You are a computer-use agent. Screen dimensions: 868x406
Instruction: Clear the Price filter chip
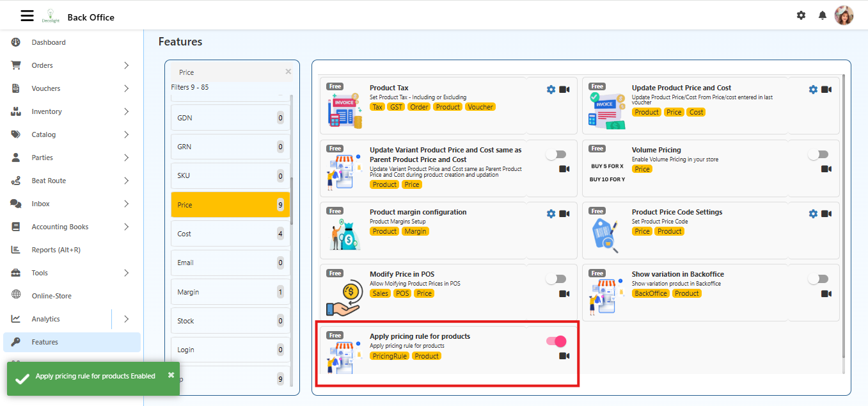(288, 72)
